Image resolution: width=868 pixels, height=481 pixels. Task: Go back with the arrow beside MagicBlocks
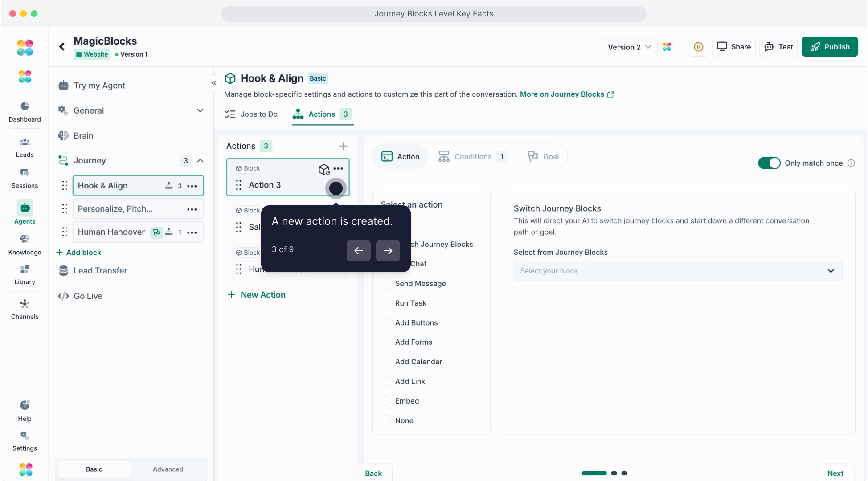[62, 47]
